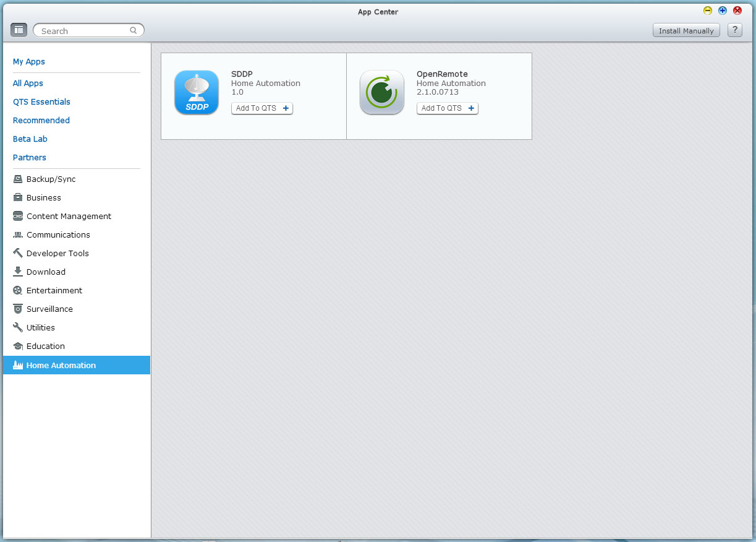
Task: Open Partners section
Action: [x=30, y=157]
